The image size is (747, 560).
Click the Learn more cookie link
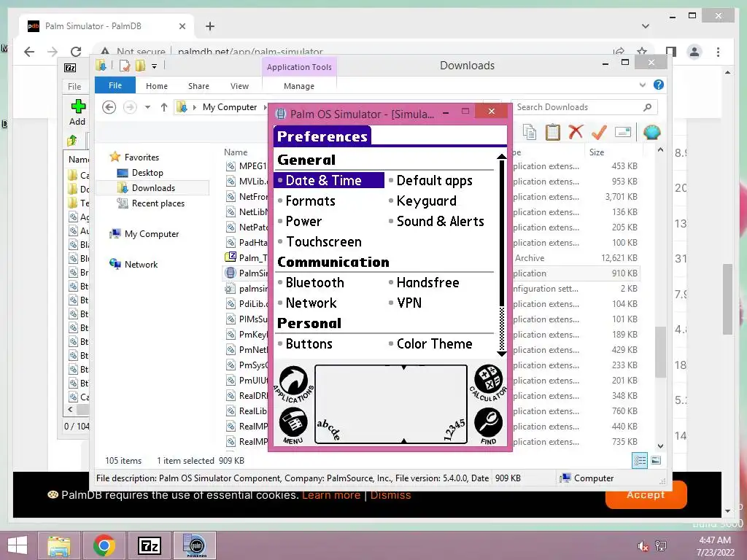tap(331, 495)
